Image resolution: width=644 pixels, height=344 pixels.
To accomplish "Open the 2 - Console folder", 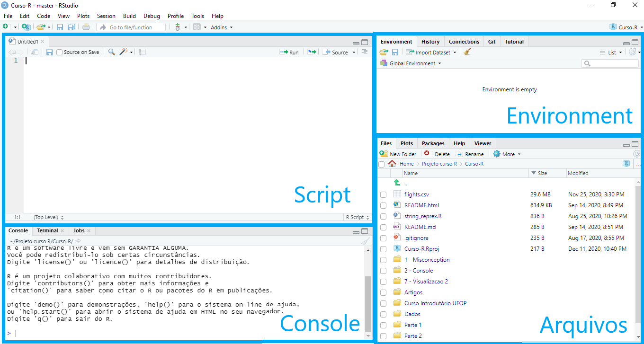I will click(x=419, y=271).
